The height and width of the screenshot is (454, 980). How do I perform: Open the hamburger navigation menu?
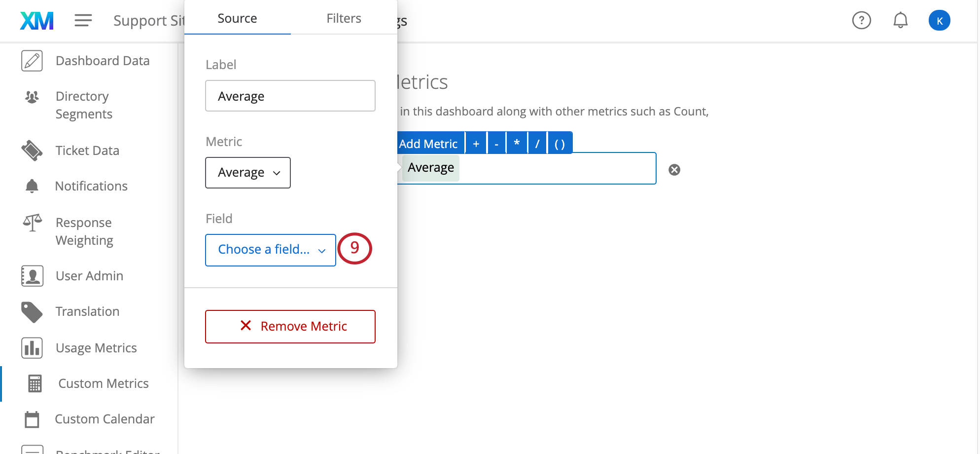(83, 20)
